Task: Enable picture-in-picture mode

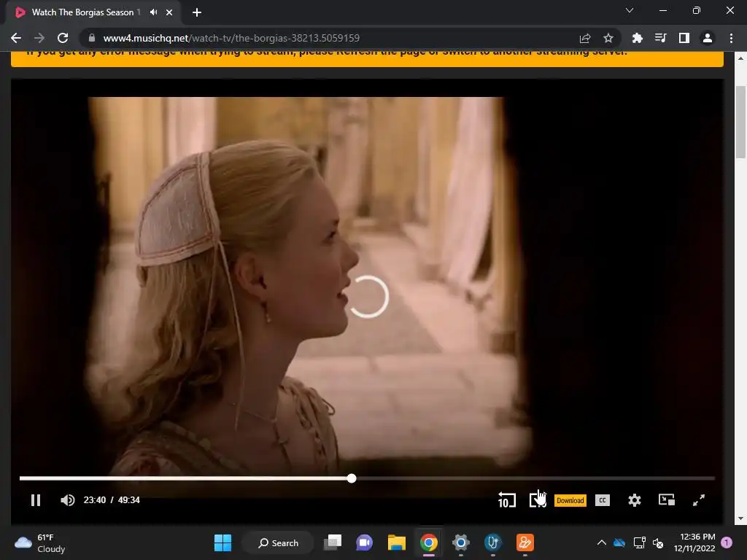Action: pyautogui.click(x=667, y=500)
